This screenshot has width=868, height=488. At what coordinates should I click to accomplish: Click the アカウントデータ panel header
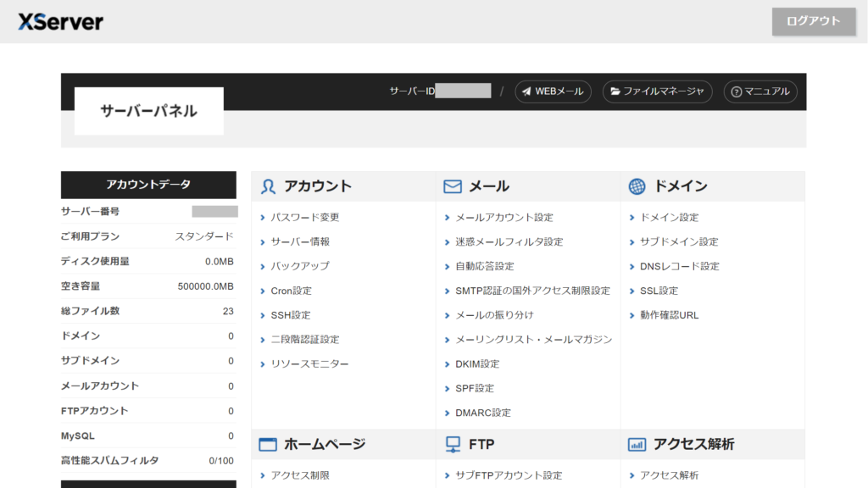pos(148,185)
